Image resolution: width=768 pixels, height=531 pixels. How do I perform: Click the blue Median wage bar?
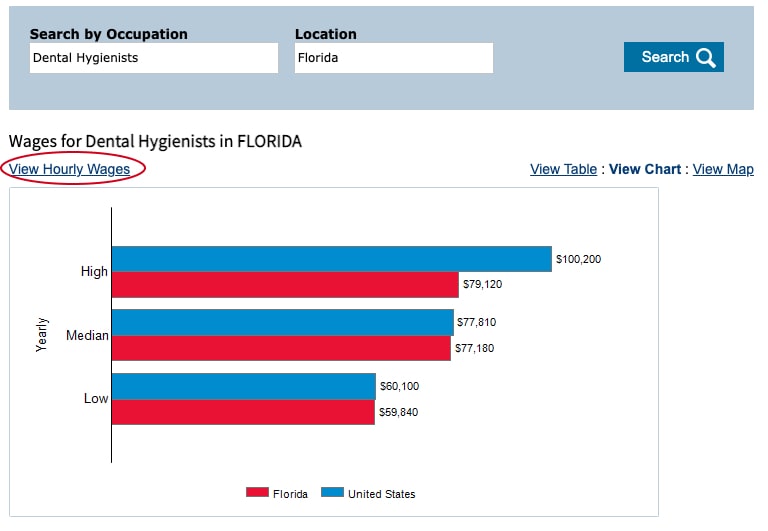(x=282, y=322)
